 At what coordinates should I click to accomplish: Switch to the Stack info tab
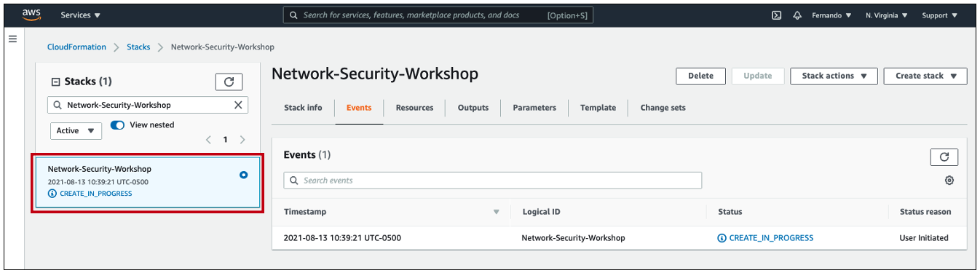click(x=303, y=108)
